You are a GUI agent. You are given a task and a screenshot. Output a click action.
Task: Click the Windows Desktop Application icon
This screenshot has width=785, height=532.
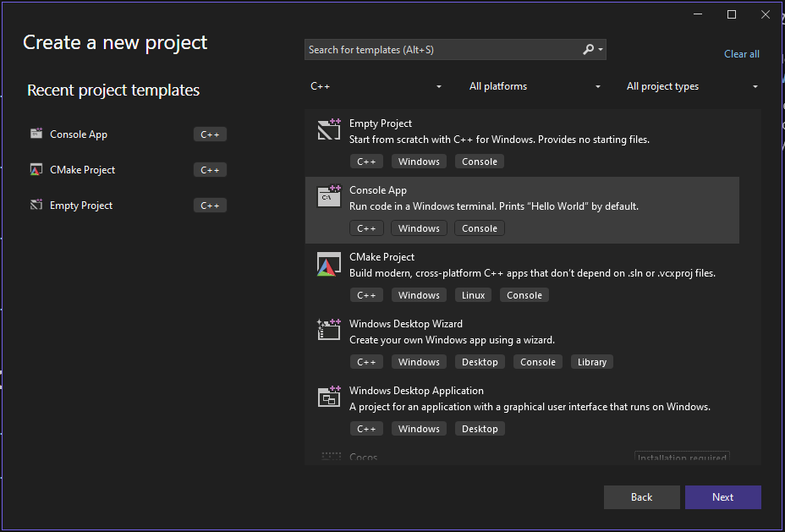click(328, 397)
